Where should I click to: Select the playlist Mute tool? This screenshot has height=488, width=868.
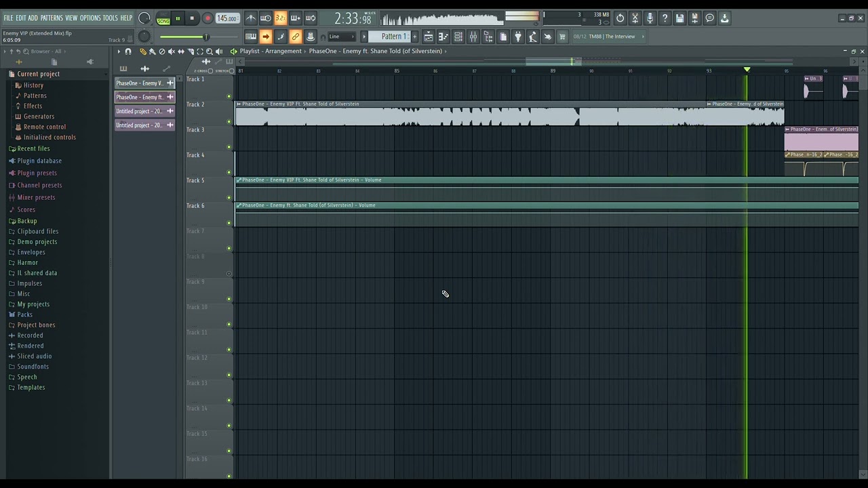[x=172, y=52]
